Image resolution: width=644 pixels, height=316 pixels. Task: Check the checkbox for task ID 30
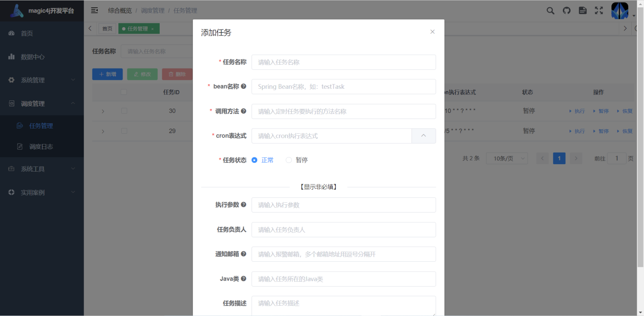[124, 111]
